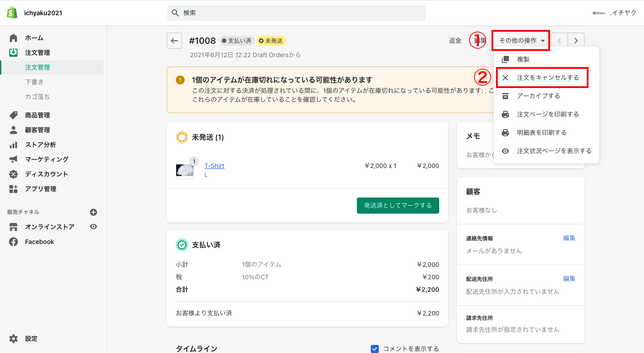Go back with the left arrow button
The image size is (644, 353).
(x=174, y=41)
